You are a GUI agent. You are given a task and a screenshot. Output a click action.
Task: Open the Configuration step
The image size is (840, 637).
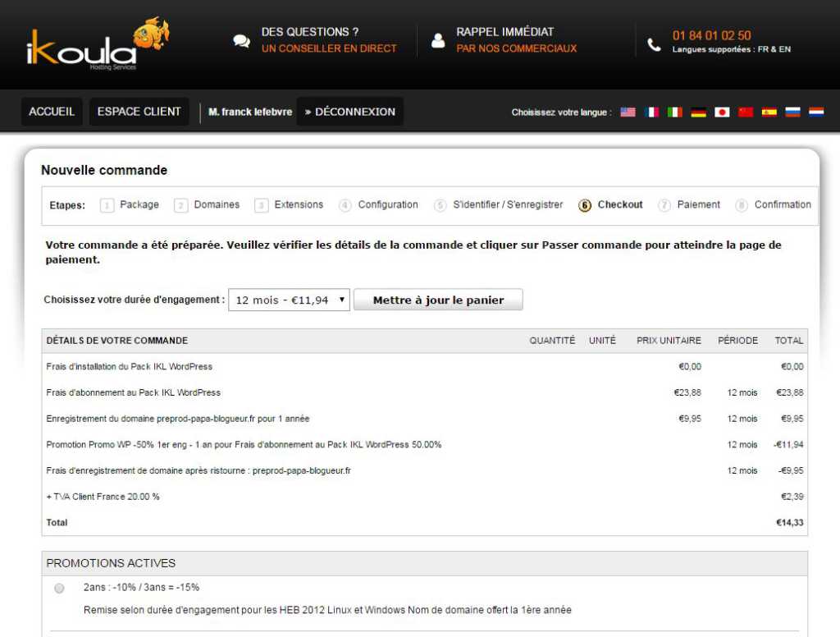tap(387, 204)
